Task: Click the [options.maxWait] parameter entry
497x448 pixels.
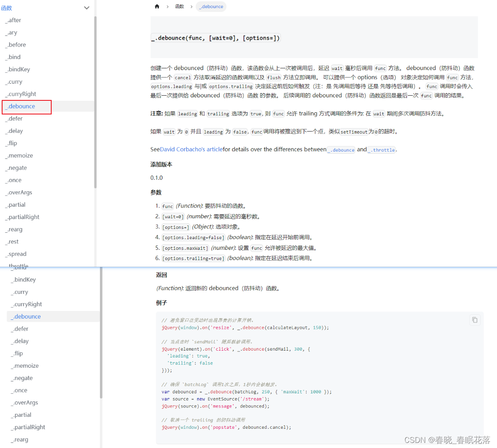Action: coord(239,248)
